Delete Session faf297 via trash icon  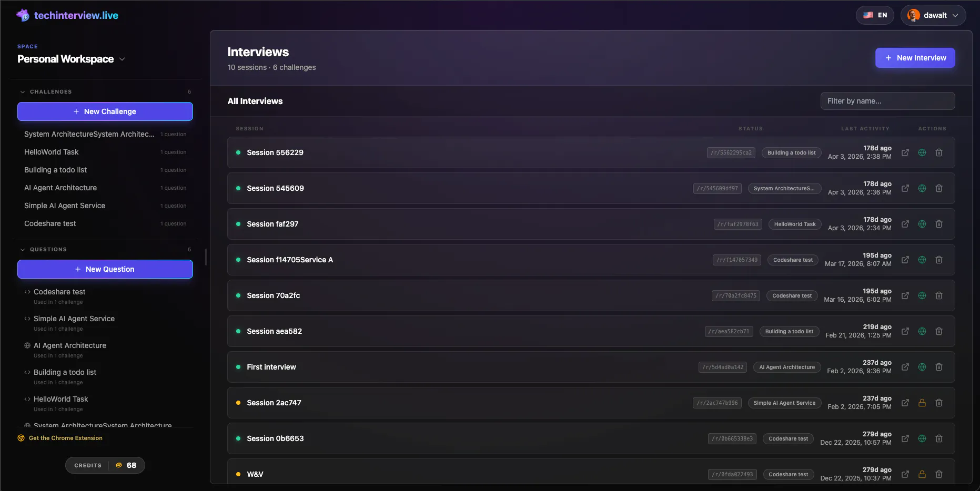tap(939, 224)
